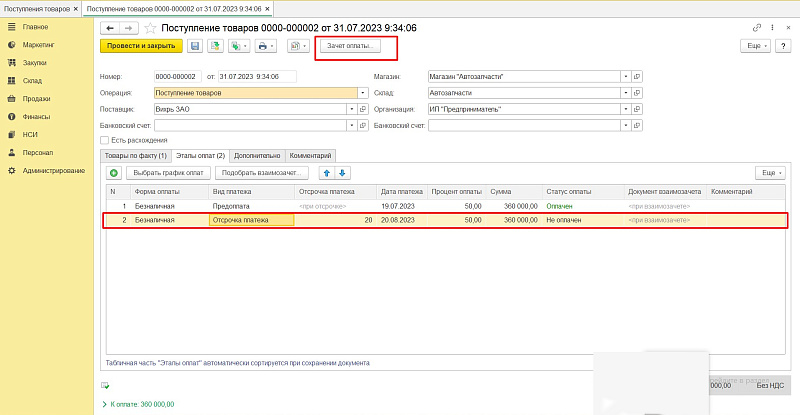Image resolution: width=800 pixels, height=415 pixels.
Task: Open the print dropdown menu
Action: click(265, 46)
